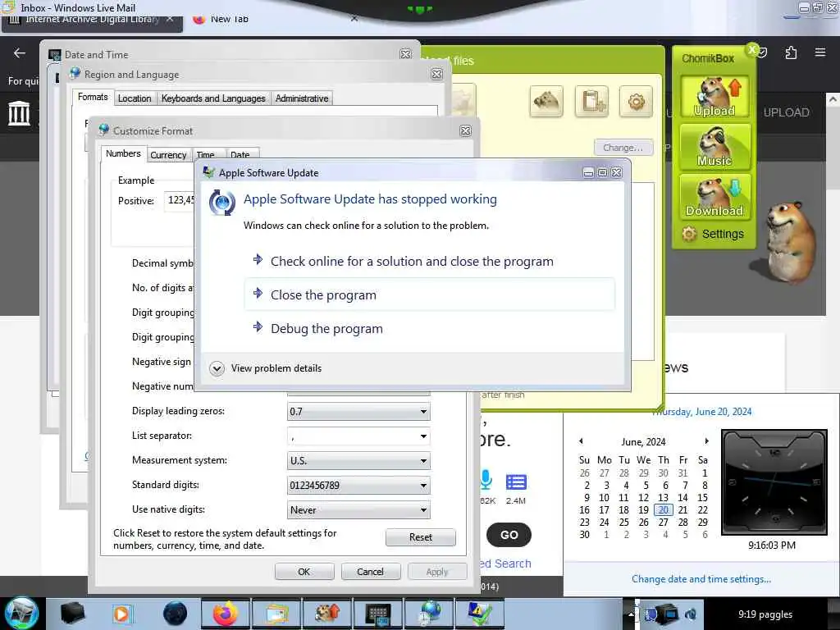Click volume speaker tray icon
Image resolution: width=840 pixels, height=630 pixels.
click(x=691, y=615)
